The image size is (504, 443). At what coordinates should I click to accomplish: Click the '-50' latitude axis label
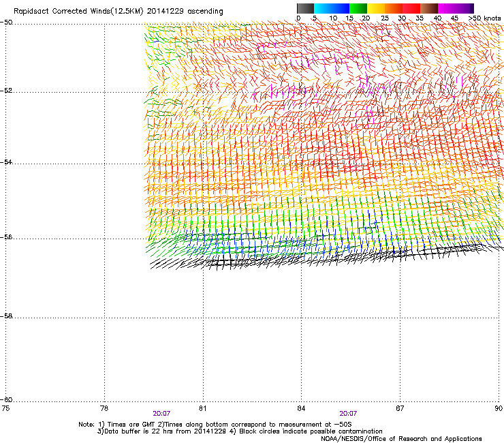point(6,22)
